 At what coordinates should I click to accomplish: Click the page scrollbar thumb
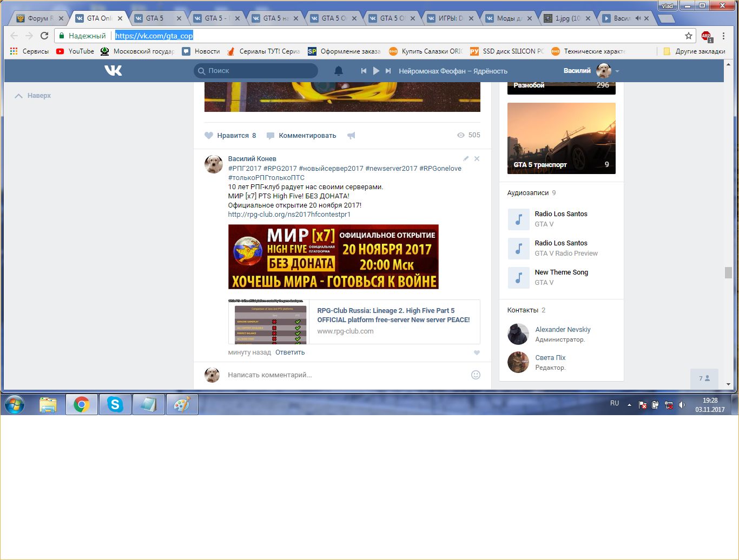tap(728, 272)
